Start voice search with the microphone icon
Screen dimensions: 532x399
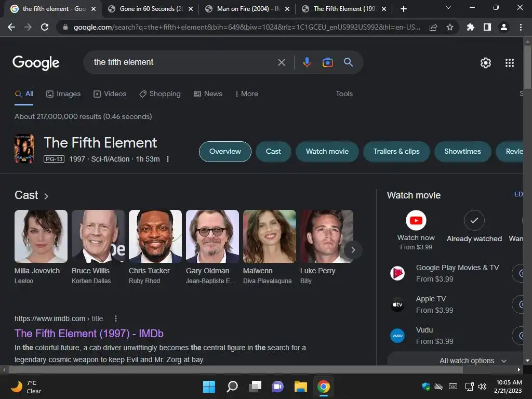click(x=307, y=62)
